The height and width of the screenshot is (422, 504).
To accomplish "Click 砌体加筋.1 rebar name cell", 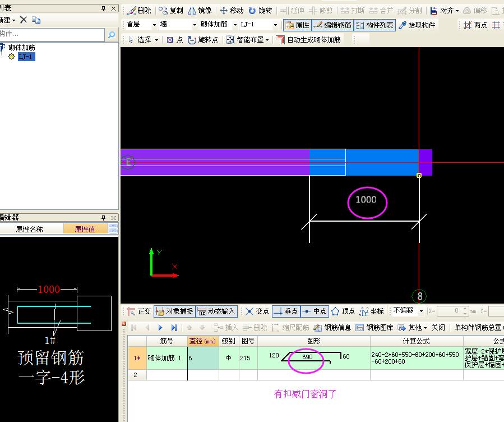I will point(167,357).
